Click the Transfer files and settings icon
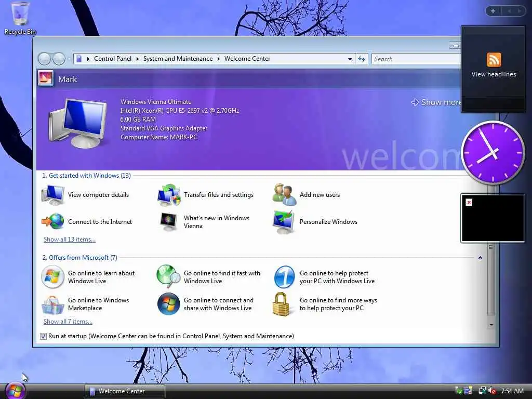The image size is (532, 399). [169, 195]
